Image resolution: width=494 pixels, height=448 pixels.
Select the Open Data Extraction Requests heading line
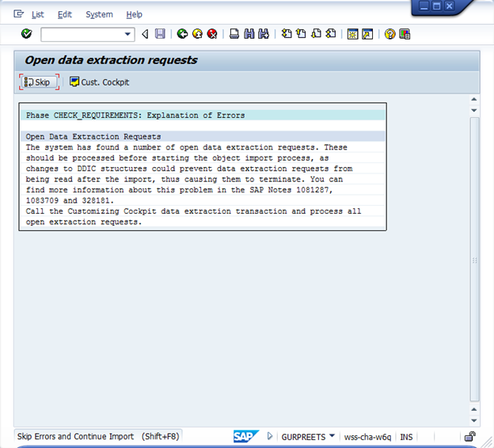click(203, 136)
